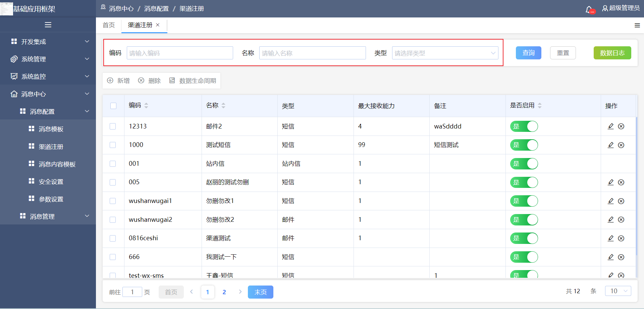Screen dimensions: 644x309
Task: Click the 前往 page number input
Action: [x=132, y=292]
